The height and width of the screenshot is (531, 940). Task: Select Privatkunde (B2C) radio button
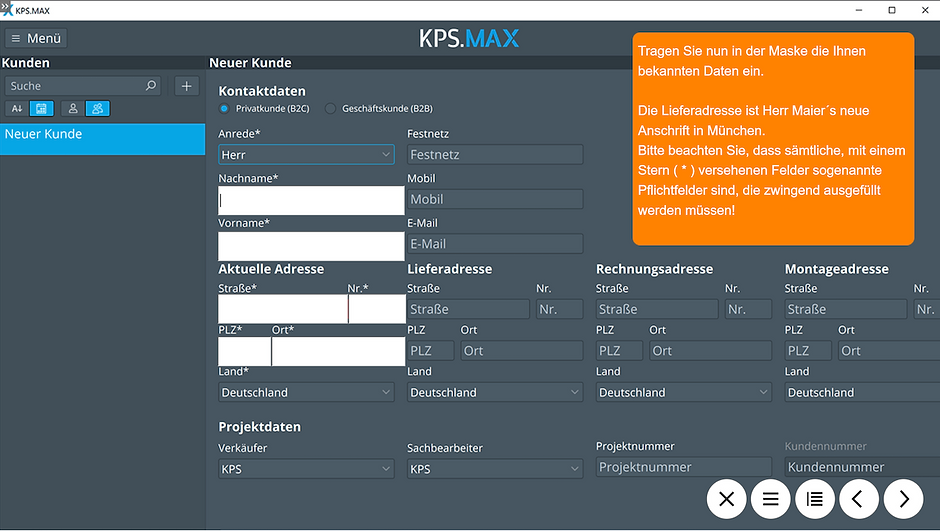(x=224, y=108)
